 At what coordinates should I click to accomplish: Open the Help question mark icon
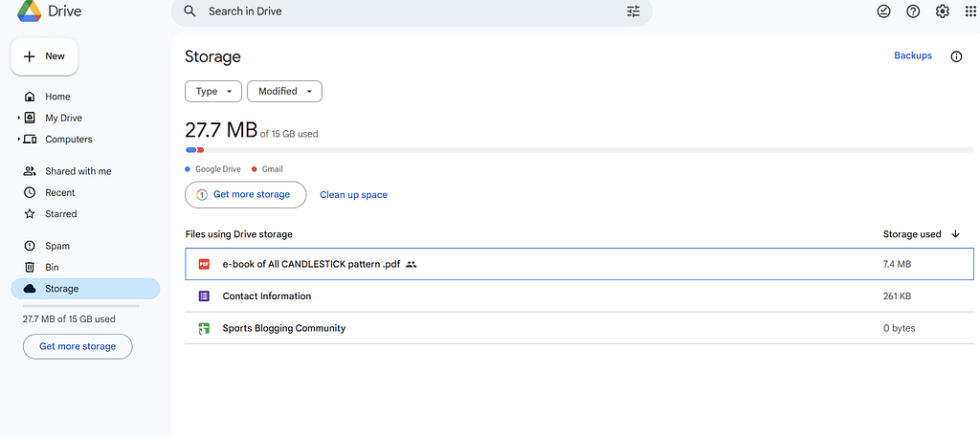tap(913, 11)
